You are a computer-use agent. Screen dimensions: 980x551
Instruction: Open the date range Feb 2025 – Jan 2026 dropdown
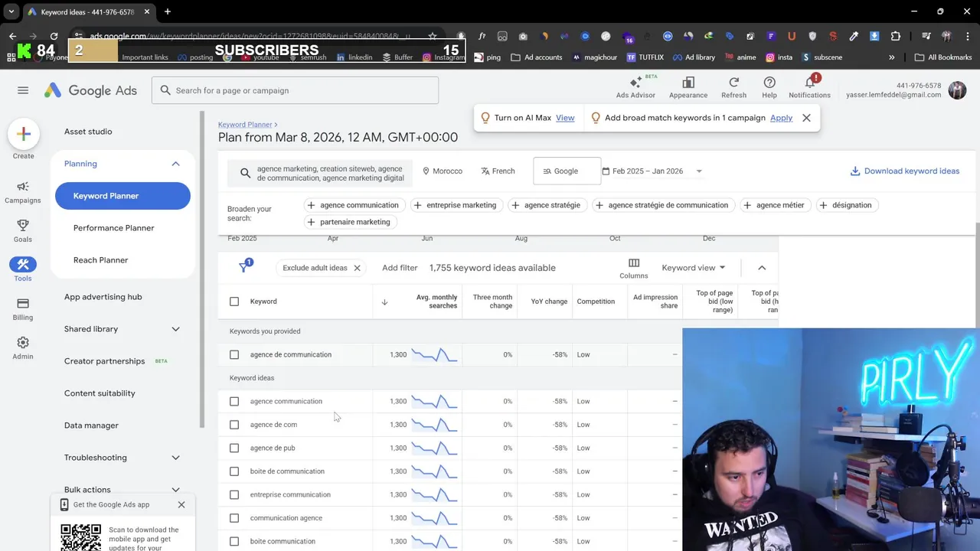click(x=652, y=171)
